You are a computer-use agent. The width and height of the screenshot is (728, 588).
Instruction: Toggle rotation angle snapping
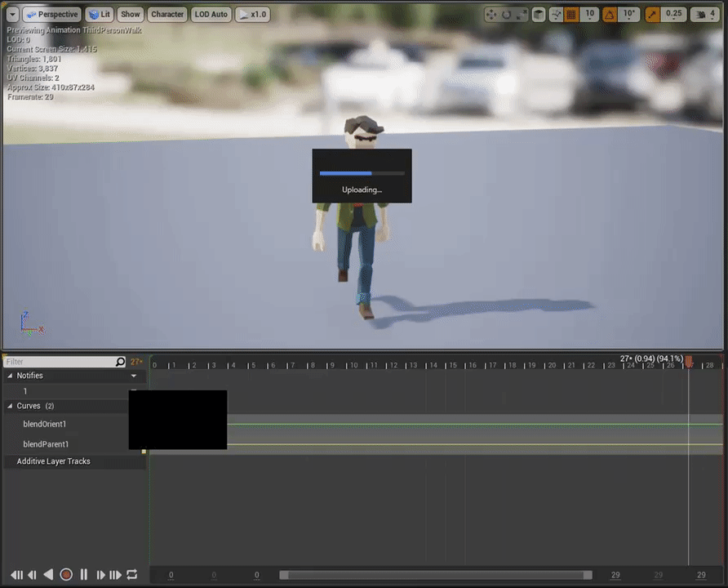tap(609, 14)
